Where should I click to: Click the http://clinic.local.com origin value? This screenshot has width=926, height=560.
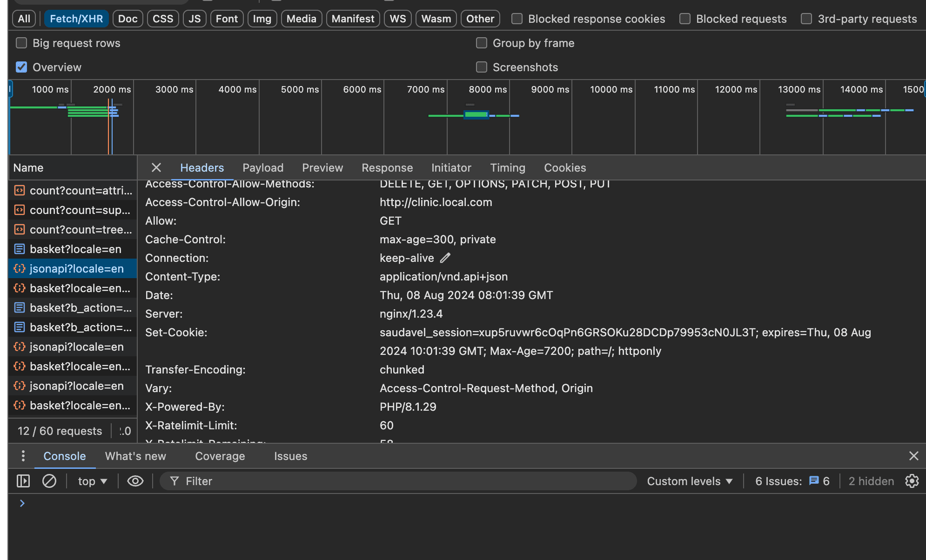click(436, 202)
